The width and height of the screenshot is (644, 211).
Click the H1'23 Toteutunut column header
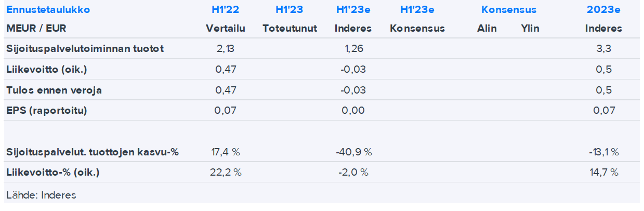point(289,10)
